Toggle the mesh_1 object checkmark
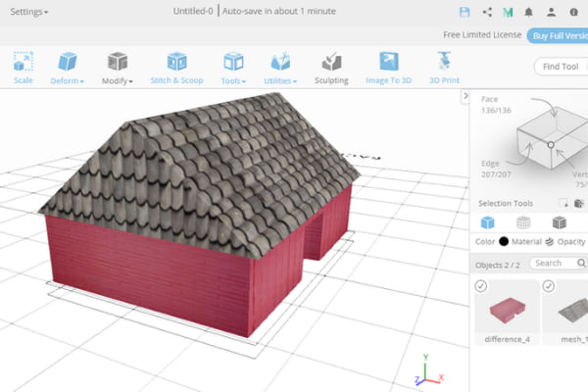588x392 pixels. point(549,286)
